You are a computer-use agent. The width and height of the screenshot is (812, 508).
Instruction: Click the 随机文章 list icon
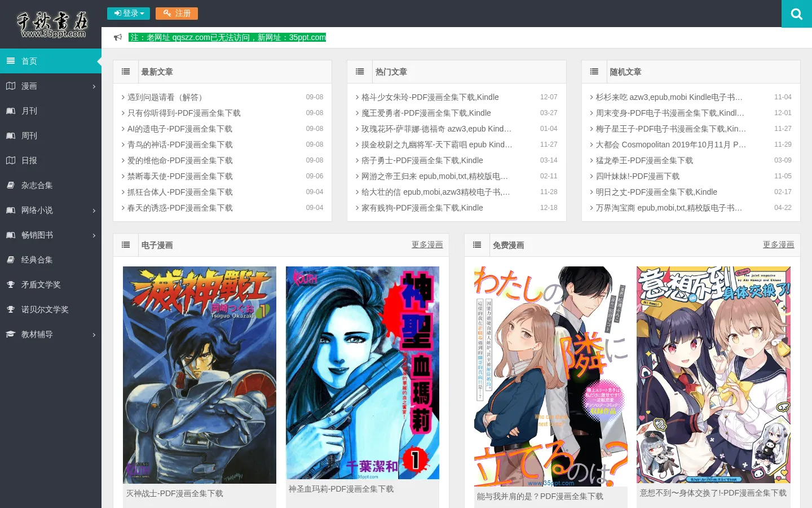(594, 72)
